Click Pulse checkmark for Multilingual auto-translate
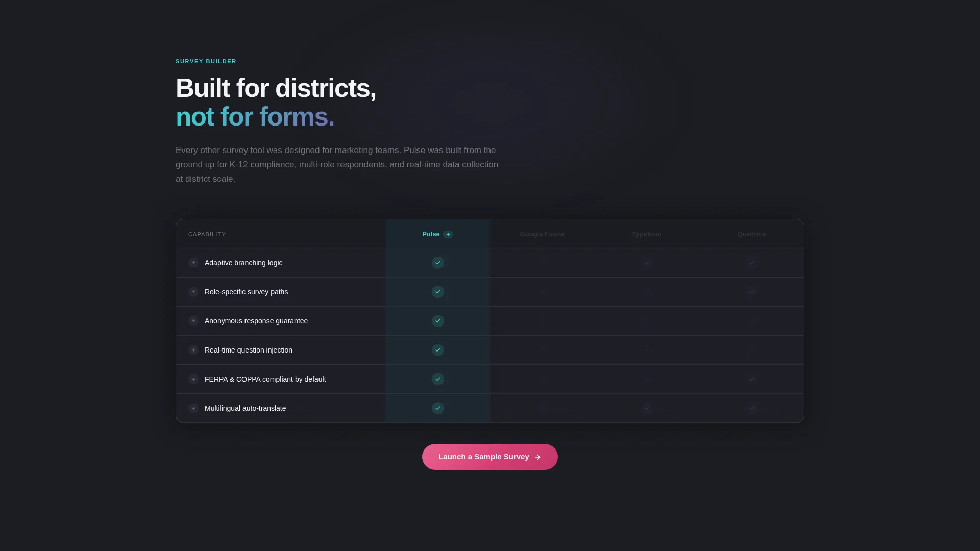The width and height of the screenshot is (980, 551). [x=438, y=408]
